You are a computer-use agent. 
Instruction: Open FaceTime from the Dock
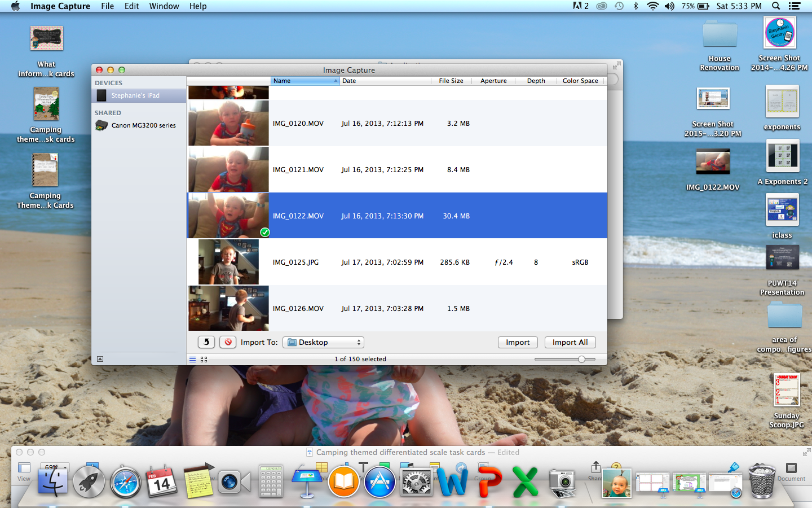233,481
